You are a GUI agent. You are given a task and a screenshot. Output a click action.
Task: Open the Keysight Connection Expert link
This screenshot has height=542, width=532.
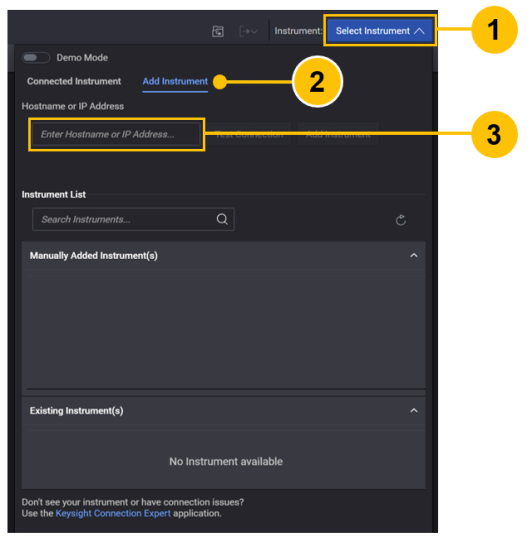[x=113, y=513]
